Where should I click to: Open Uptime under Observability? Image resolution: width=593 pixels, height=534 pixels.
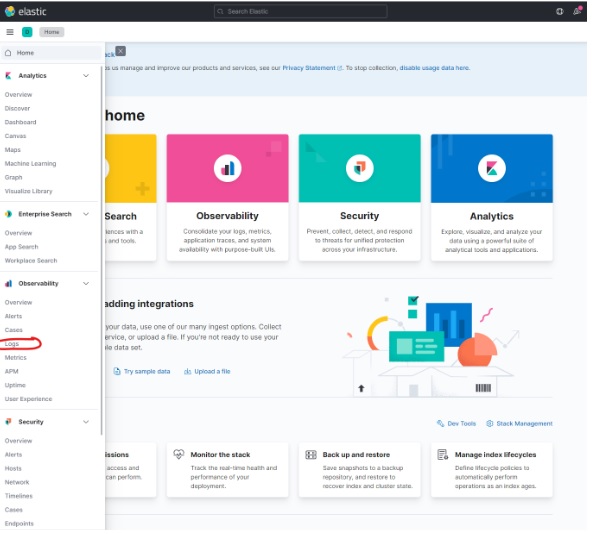[15, 385]
